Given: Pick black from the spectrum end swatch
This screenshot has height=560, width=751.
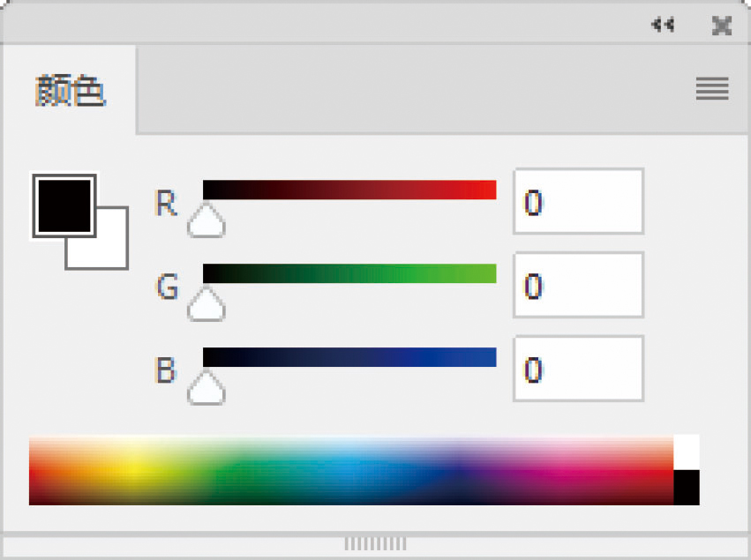Looking at the screenshot, I should 687,487.
